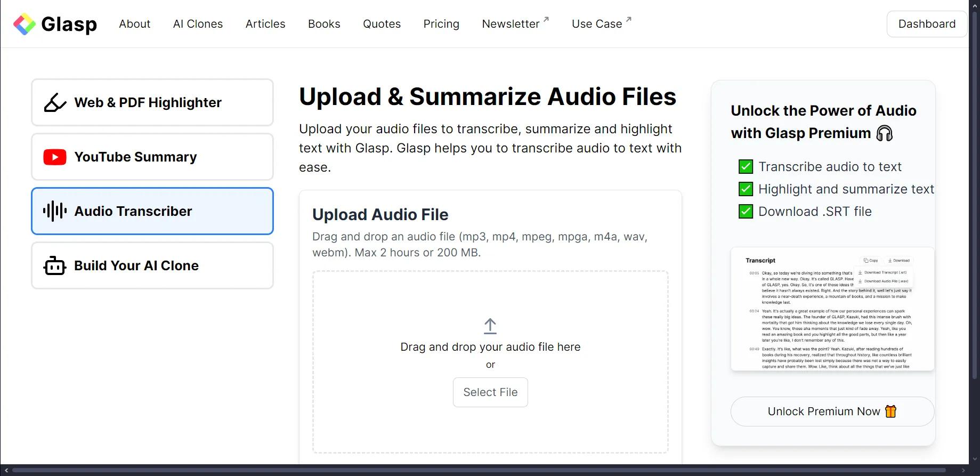The width and height of the screenshot is (980, 476).
Task: Click the horizontal scrollbar at the bottom
Action: tap(479, 471)
